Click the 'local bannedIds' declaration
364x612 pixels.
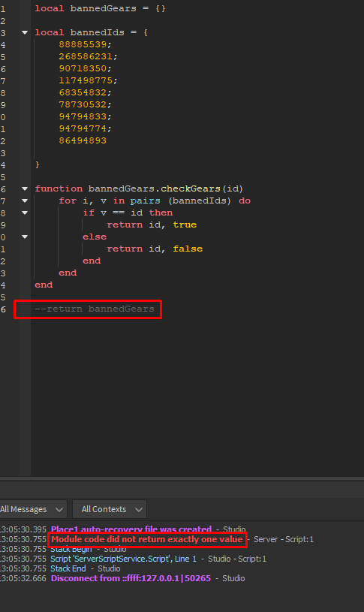[92, 32]
